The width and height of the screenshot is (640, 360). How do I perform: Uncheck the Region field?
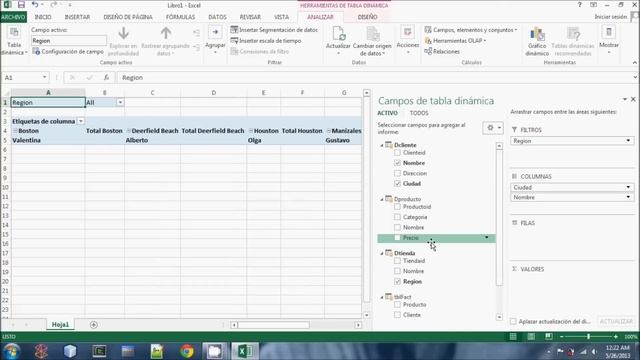397,282
